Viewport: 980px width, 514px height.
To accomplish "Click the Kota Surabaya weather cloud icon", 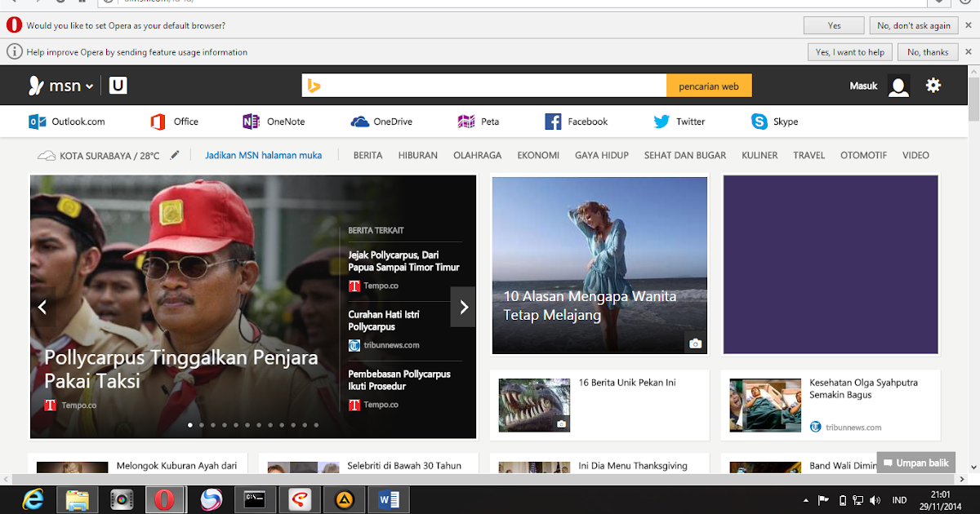I will click(x=47, y=155).
